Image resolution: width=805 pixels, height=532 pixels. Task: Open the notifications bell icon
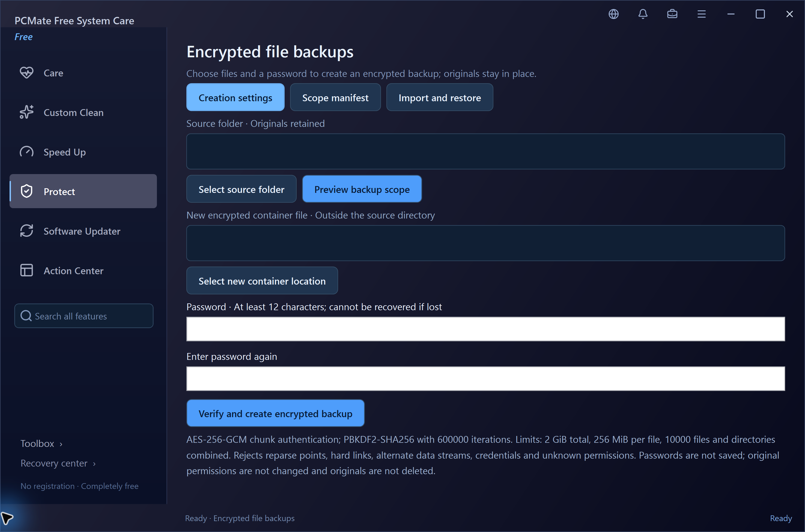click(x=643, y=14)
